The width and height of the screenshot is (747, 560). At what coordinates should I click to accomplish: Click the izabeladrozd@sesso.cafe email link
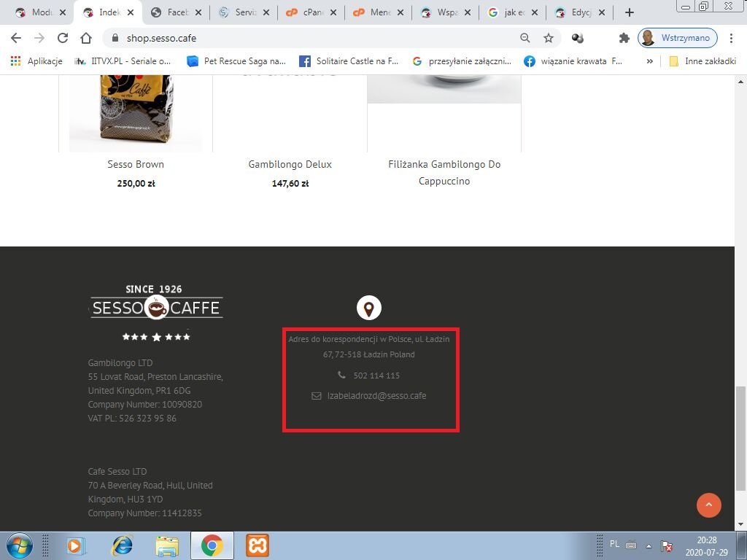[x=376, y=396]
